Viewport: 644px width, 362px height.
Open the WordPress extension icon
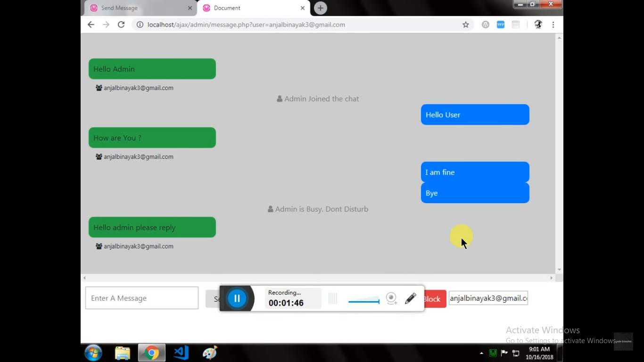485,25
